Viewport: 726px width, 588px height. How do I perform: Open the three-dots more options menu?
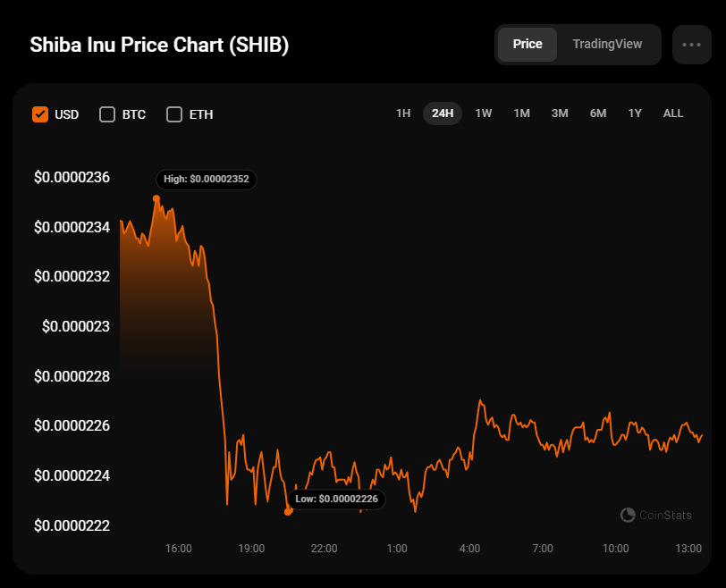point(691,45)
